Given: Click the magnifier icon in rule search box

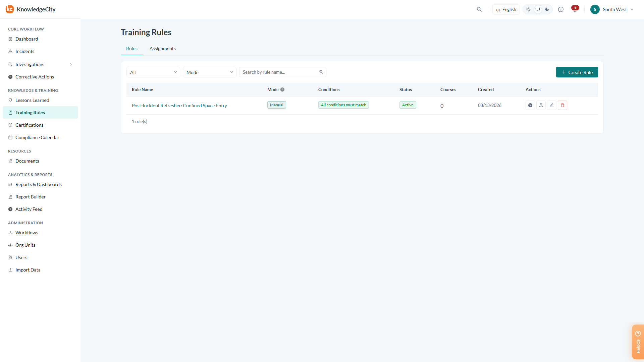Looking at the screenshot, I should [321, 72].
